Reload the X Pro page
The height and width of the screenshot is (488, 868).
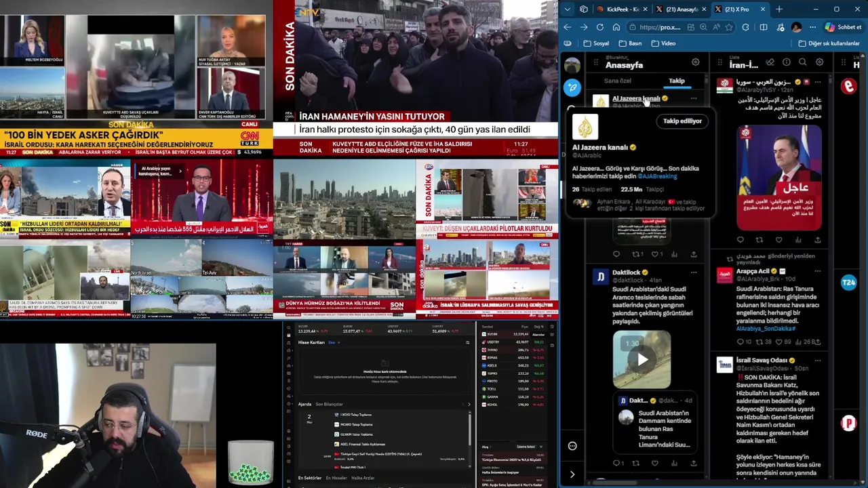coord(600,27)
